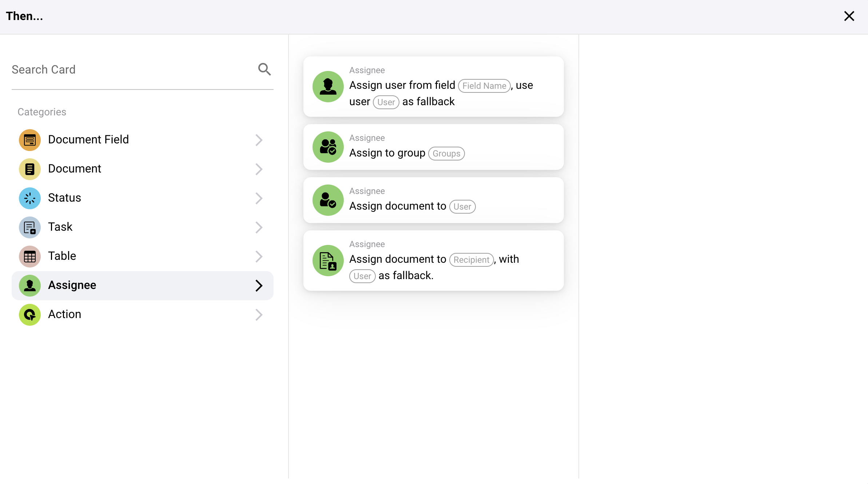Click the orange Document Field category icon
The height and width of the screenshot is (484, 868).
(30, 140)
